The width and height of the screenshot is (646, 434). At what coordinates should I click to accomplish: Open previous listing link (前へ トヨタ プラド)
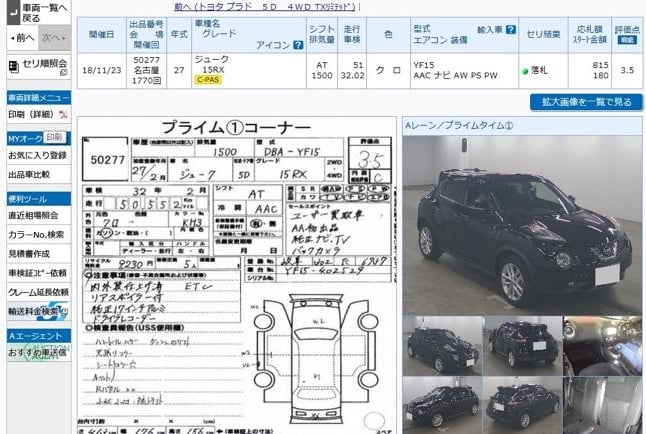[265, 6]
